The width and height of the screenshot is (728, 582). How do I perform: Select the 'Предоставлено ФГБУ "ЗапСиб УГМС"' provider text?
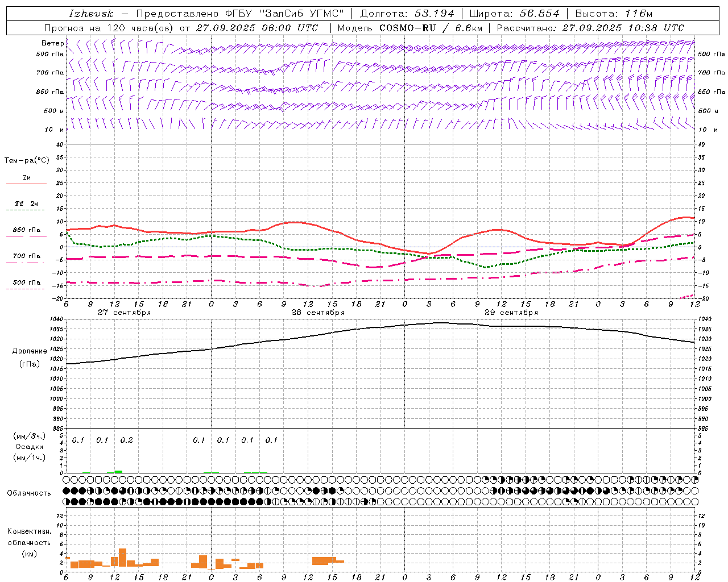pos(241,14)
